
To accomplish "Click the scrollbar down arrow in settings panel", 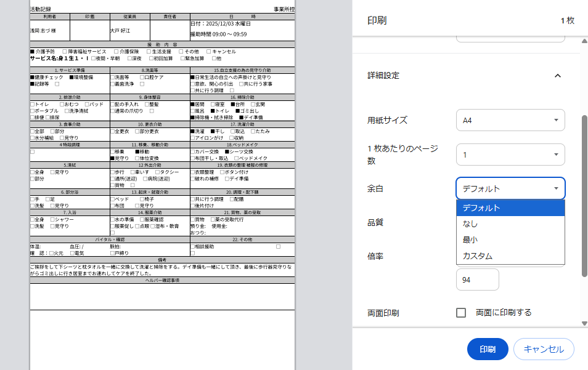I will 584,323.
